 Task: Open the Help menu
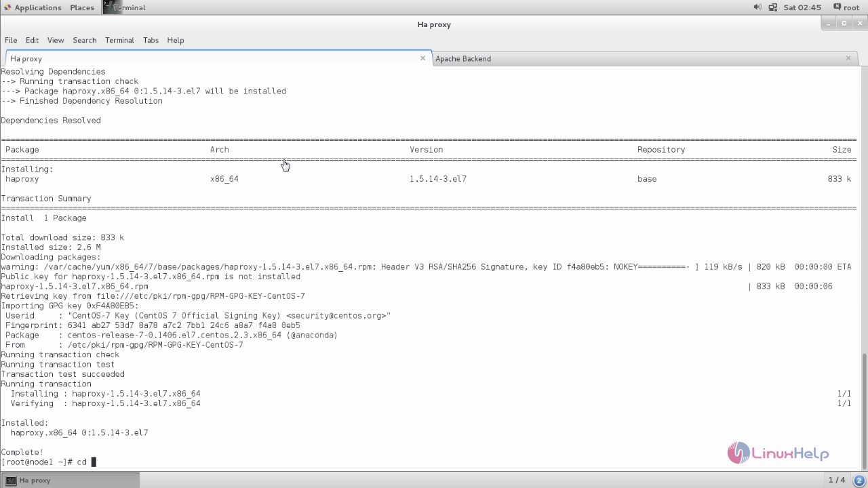click(x=176, y=40)
